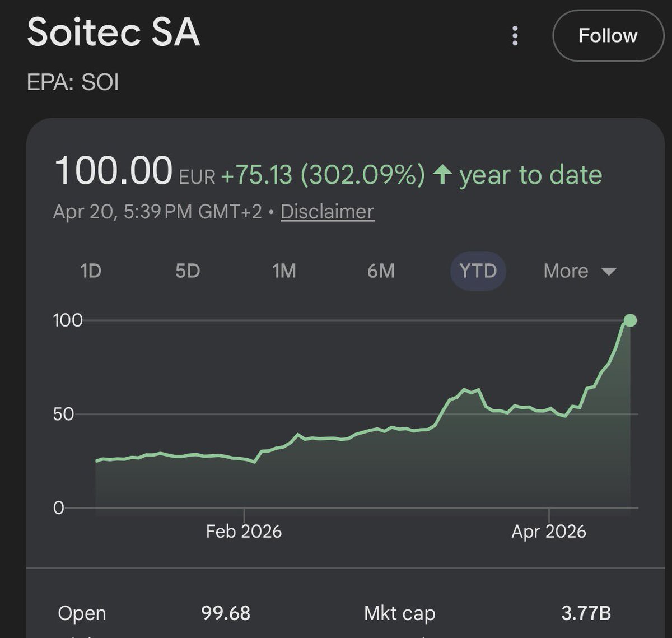
Task: Switch chart to 5D range
Action: [x=188, y=271]
